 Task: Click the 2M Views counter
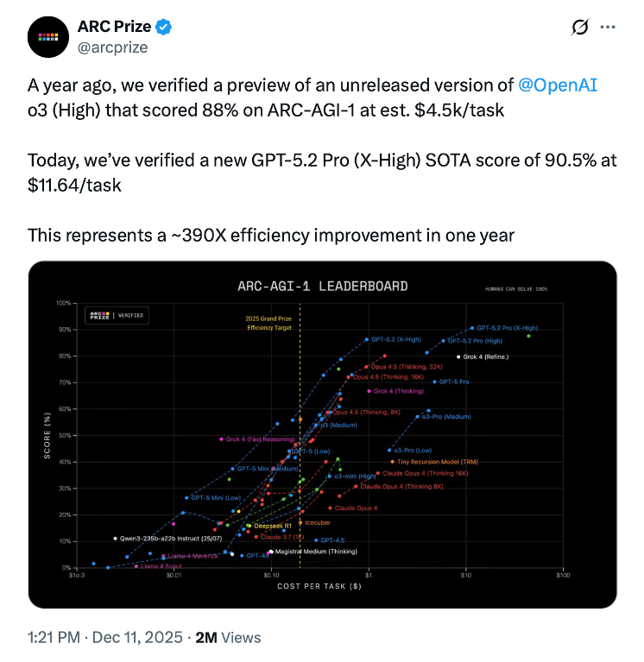point(228,638)
